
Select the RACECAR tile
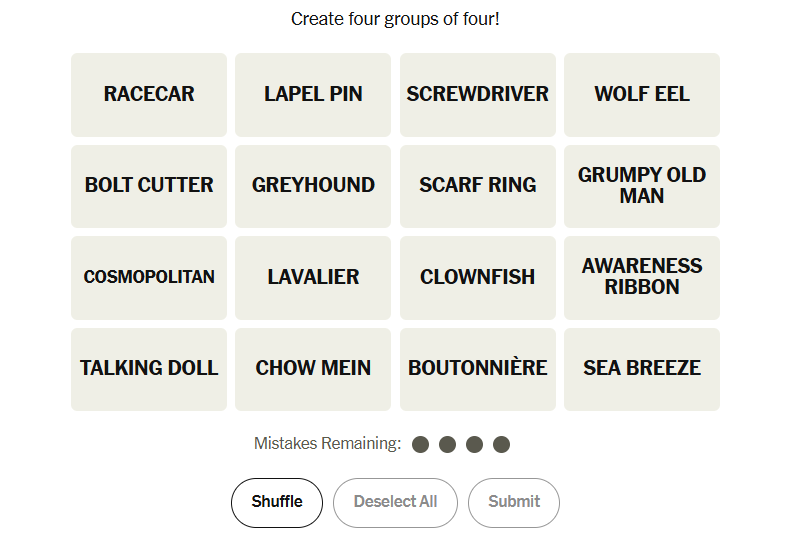coord(149,95)
